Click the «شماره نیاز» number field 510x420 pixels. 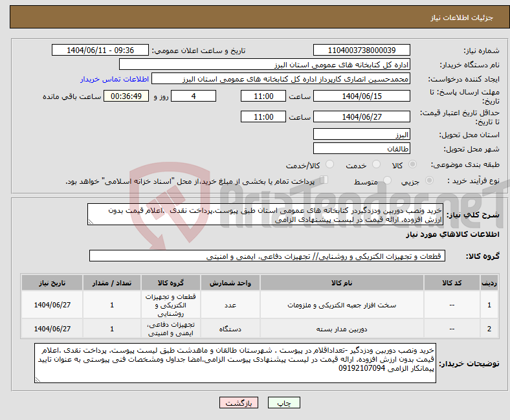361,50
